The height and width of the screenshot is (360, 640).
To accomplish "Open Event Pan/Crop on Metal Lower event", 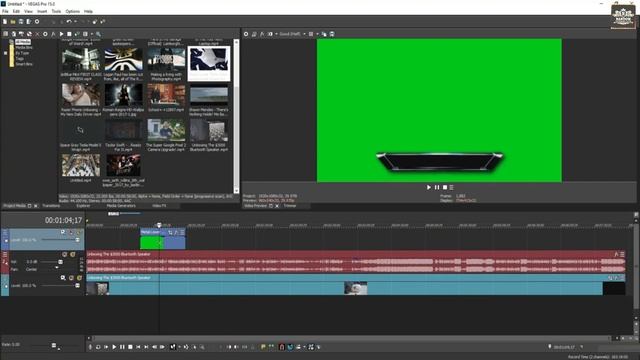I will pos(171,233).
